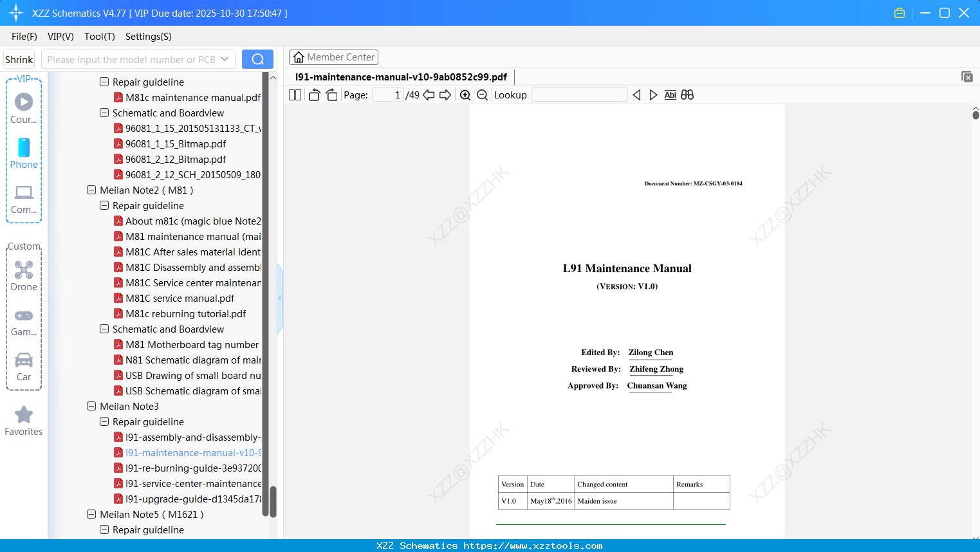This screenshot has height=552, width=980.
Task: Click the zoom out icon
Action: coord(481,95)
